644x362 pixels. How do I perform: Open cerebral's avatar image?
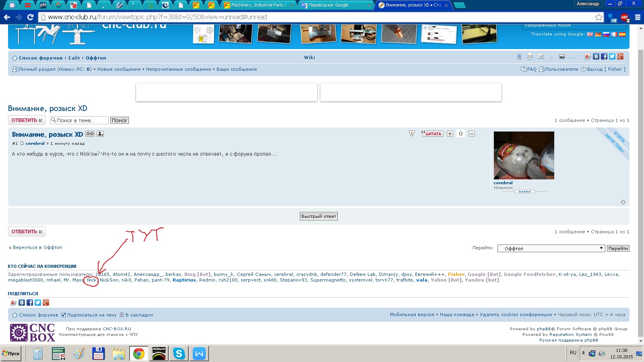[x=524, y=155]
